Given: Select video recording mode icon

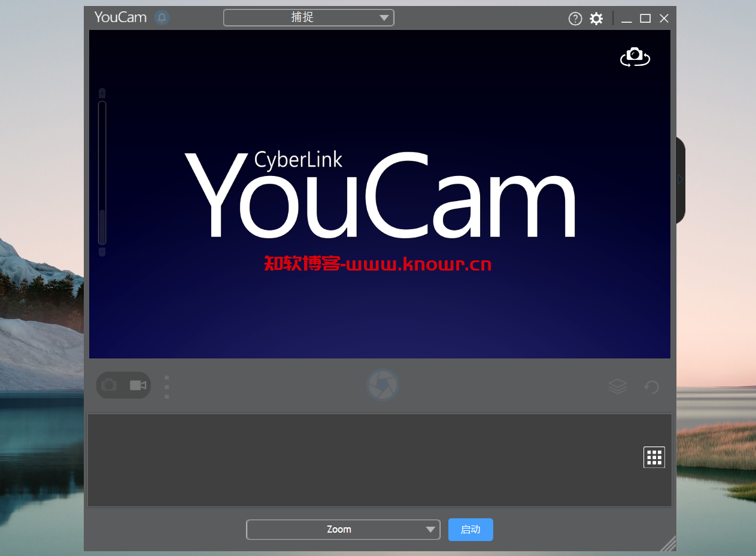Looking at the screenshot, I should tap(138, 385).
